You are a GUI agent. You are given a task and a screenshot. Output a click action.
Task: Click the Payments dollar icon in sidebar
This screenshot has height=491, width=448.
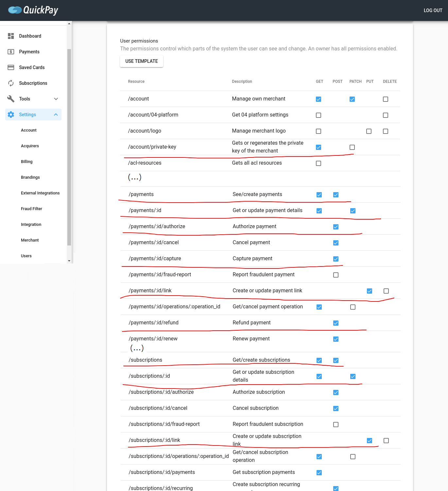coord(11,52)
